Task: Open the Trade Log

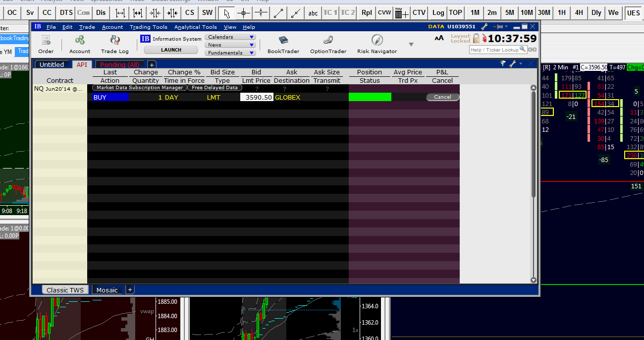Action: [x=115, y=40]
